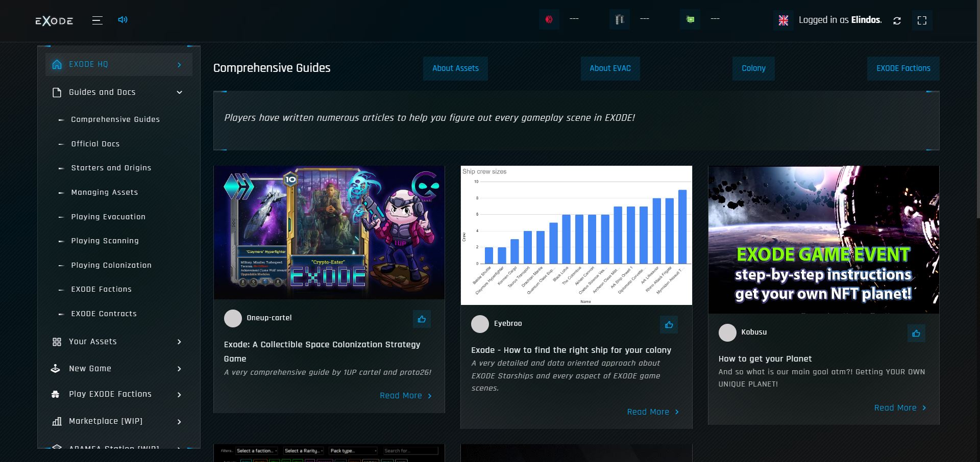Screen dimensions: 980x462
Task: Toggle fullscreen mode icon
Action: pyautogui.click(x=922, y=20)
